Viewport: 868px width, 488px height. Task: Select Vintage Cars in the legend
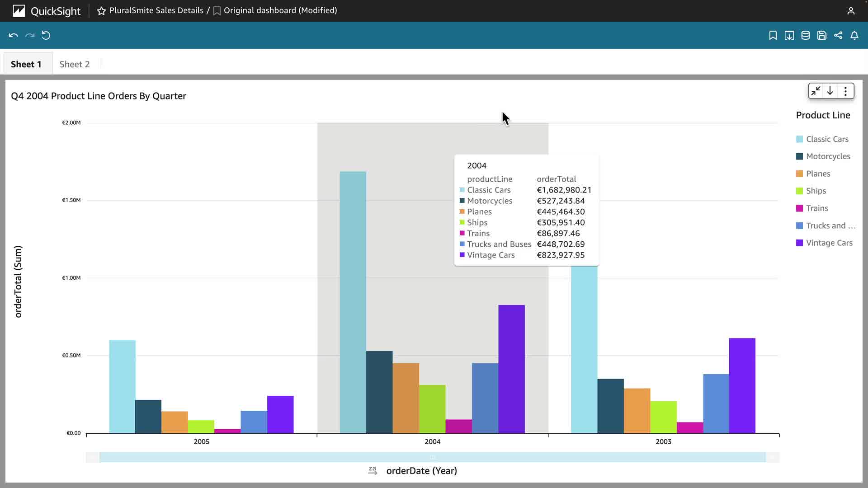click(829, 243)
